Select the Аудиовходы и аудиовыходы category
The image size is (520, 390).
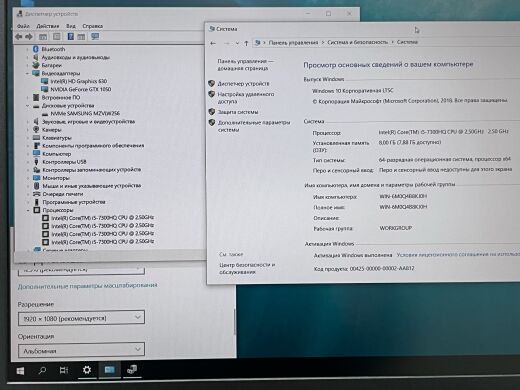click(75, 57)
